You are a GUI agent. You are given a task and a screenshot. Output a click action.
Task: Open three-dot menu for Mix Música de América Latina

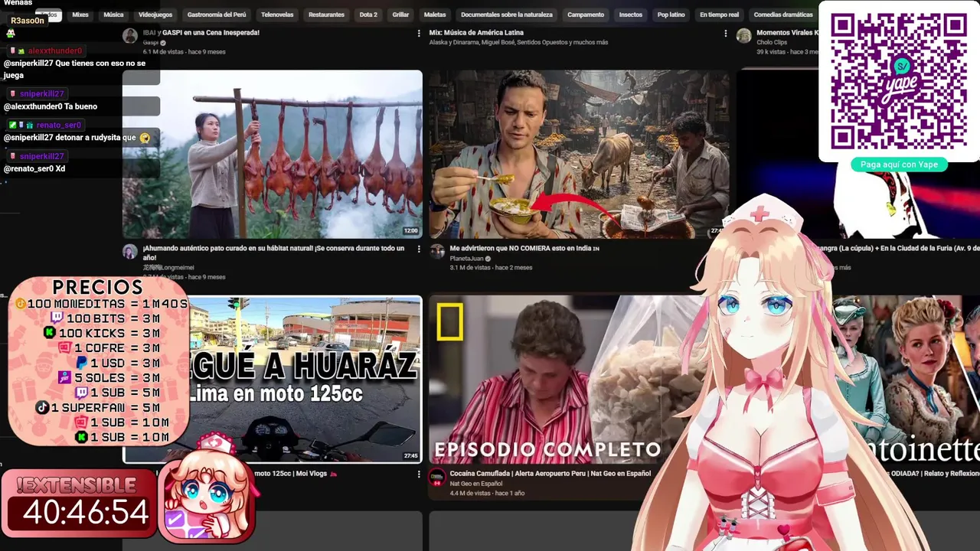725,34
